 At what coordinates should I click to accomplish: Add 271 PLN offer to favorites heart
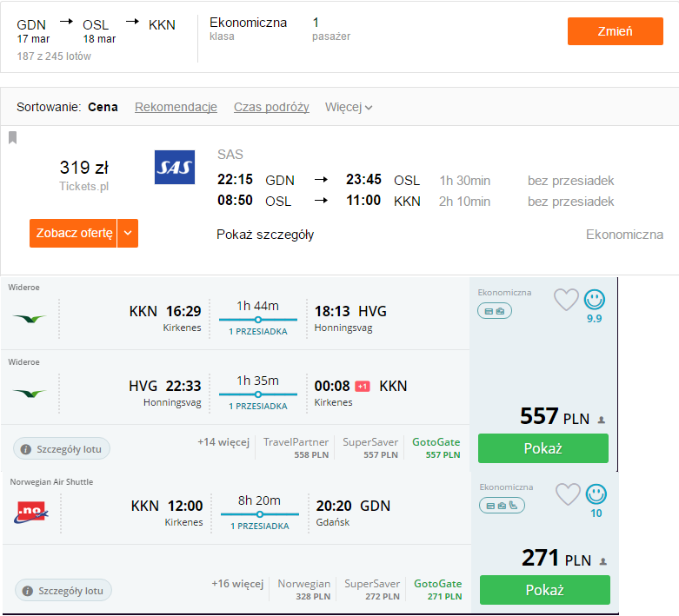tap(568, 493)
